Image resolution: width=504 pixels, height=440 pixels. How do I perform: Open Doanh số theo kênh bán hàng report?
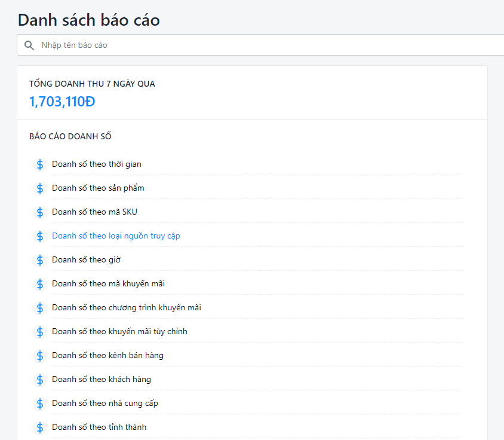[x=107, y=355]
